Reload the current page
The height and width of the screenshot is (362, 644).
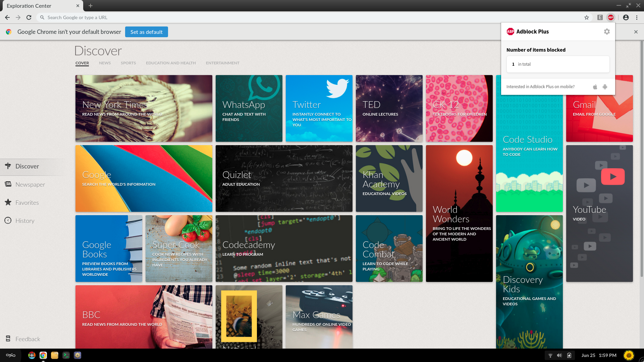(29, 17)
